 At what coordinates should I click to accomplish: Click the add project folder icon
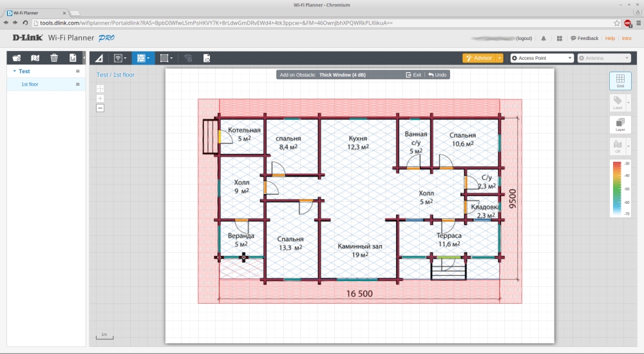(x=17, y=58)
